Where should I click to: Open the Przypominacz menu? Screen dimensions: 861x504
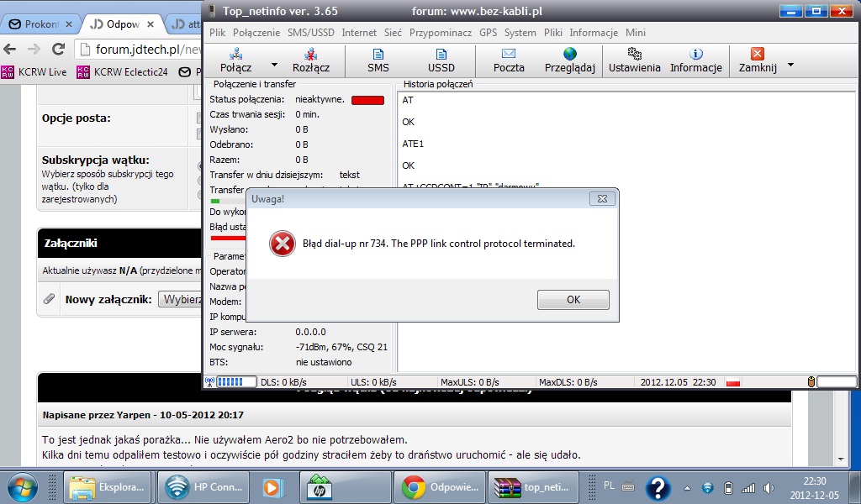(440, 33)
